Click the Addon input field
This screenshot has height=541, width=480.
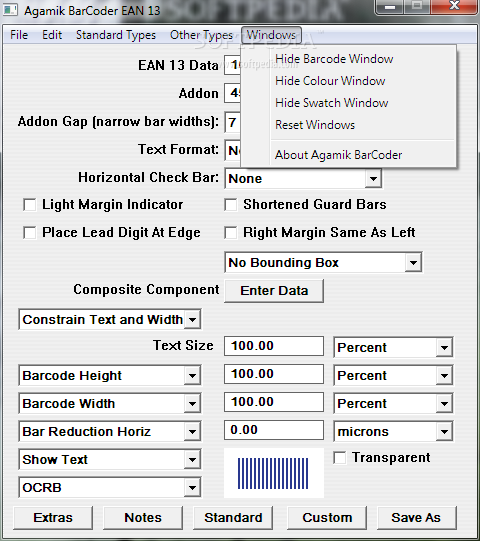pos(233,93)
